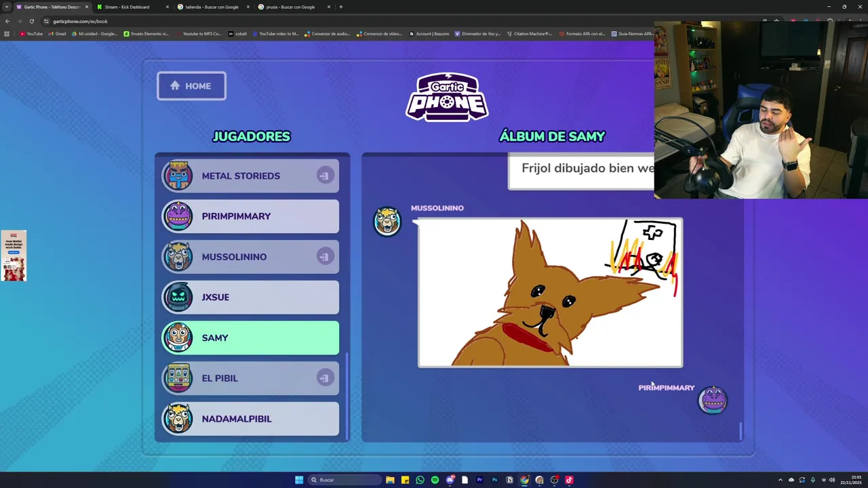Viewport: 868px width, 488px height.
Task: Switch to Gartic Phone browser tab
Action: click(x=52, y=7)
